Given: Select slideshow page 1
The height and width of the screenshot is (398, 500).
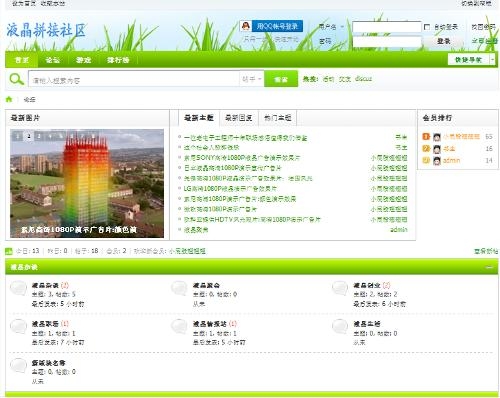Looking at the screenshot, I should point(18,136).
